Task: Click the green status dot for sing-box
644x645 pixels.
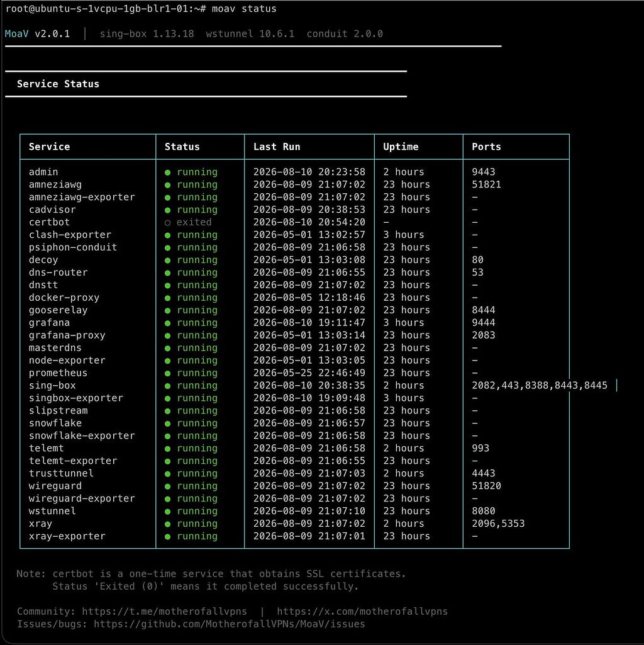Action: point(167,386)
